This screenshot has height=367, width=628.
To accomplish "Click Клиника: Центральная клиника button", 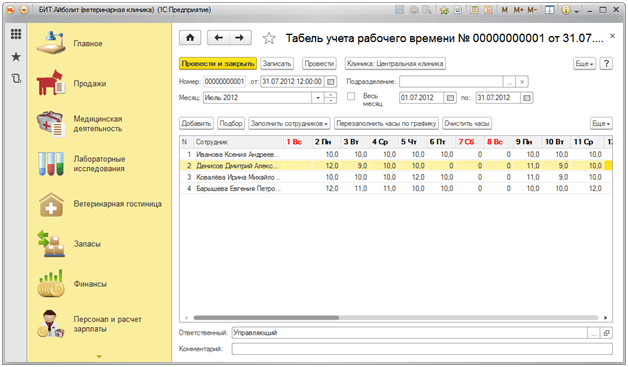I will (x=395, y=64).
